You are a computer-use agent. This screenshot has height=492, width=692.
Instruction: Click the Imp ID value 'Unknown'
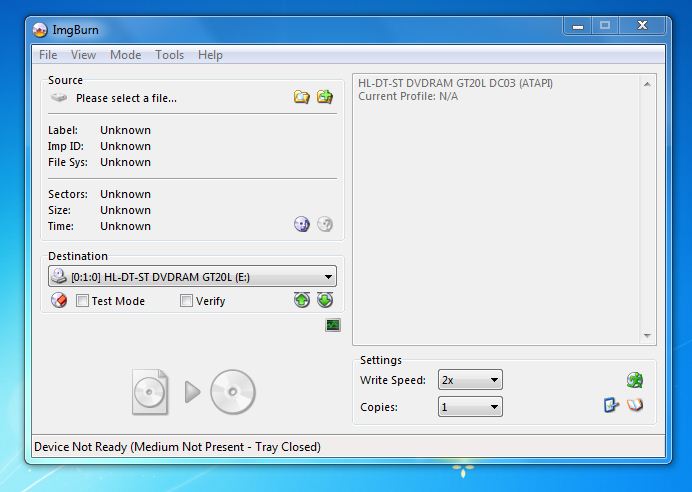coord(125,146)
